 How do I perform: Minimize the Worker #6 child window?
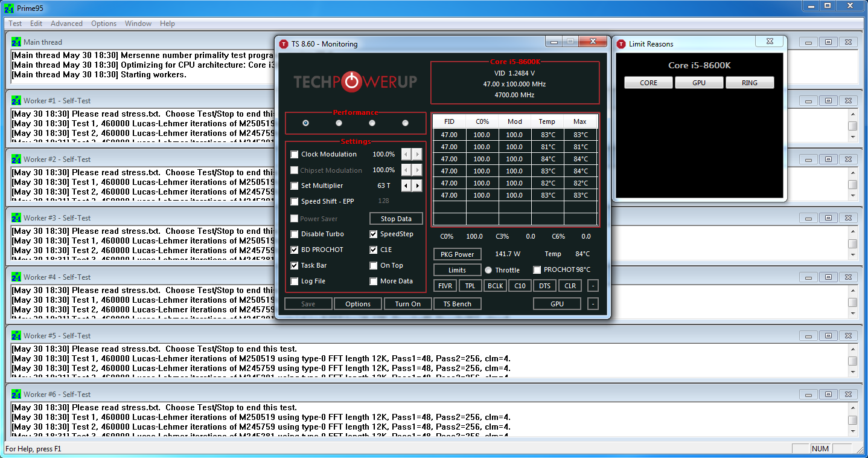(808, 395)
